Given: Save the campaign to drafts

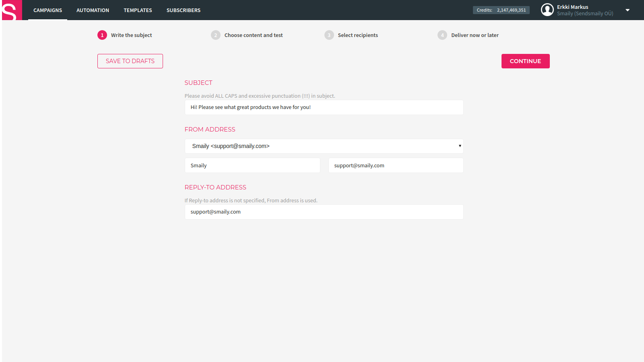Looking at the screenshot, I should click(x=130, y=61).
